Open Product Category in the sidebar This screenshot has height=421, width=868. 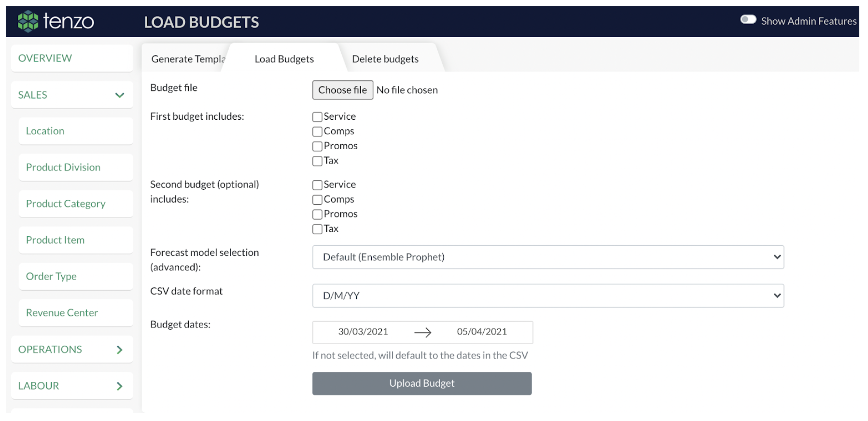[76, 204]
